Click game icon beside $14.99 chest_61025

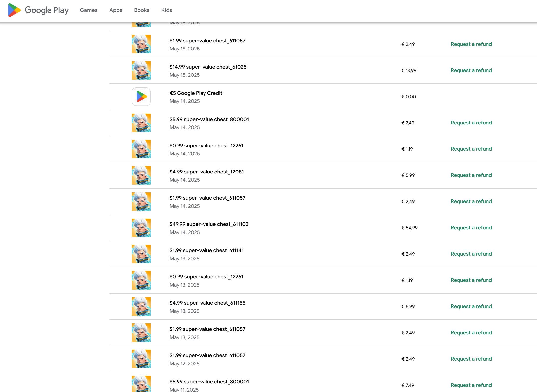click(141, 70)
